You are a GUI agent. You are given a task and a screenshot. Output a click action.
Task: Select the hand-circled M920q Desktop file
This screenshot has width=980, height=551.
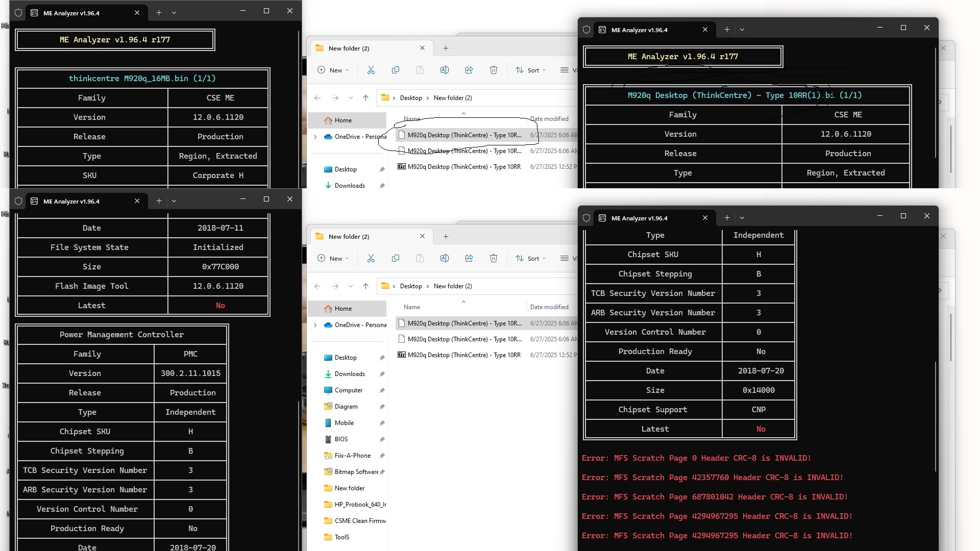tap(463, 135)
